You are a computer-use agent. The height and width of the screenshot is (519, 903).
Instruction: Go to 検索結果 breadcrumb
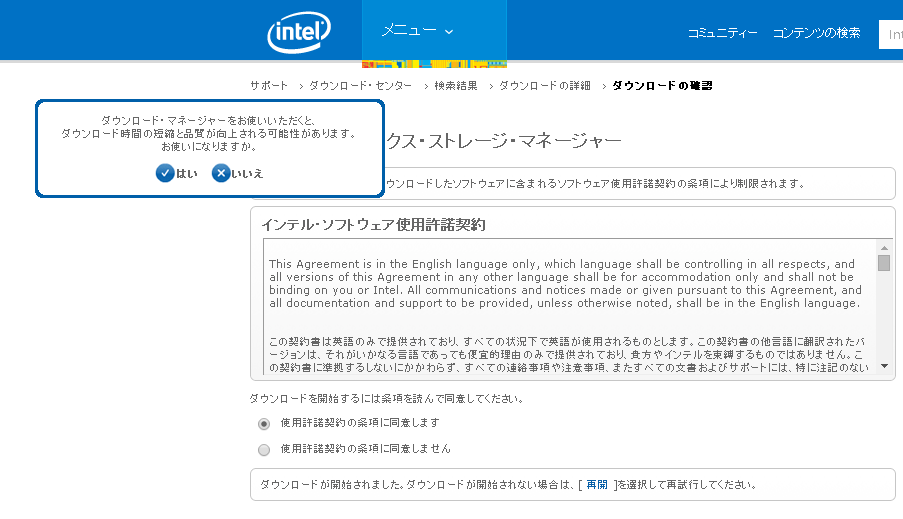click(456, 86)
